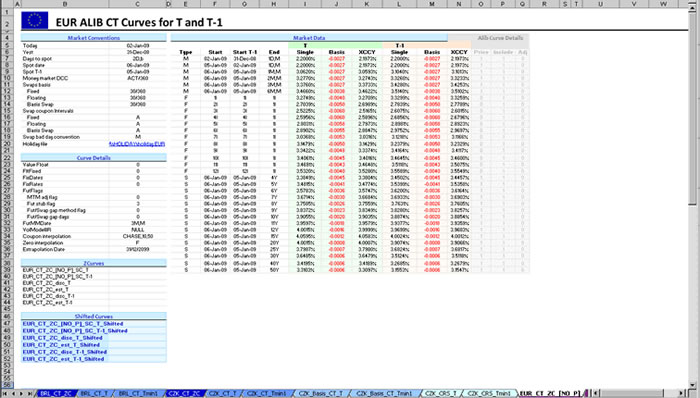Go to next sheet tab arrow
This screenshot has height=398, width=700.
click(x=21, y=394)
